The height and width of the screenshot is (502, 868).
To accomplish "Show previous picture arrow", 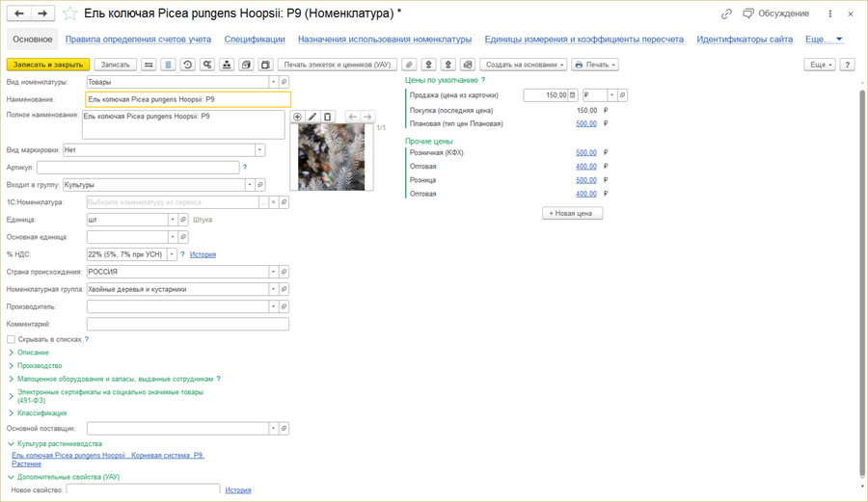I will tap(353, 117).
